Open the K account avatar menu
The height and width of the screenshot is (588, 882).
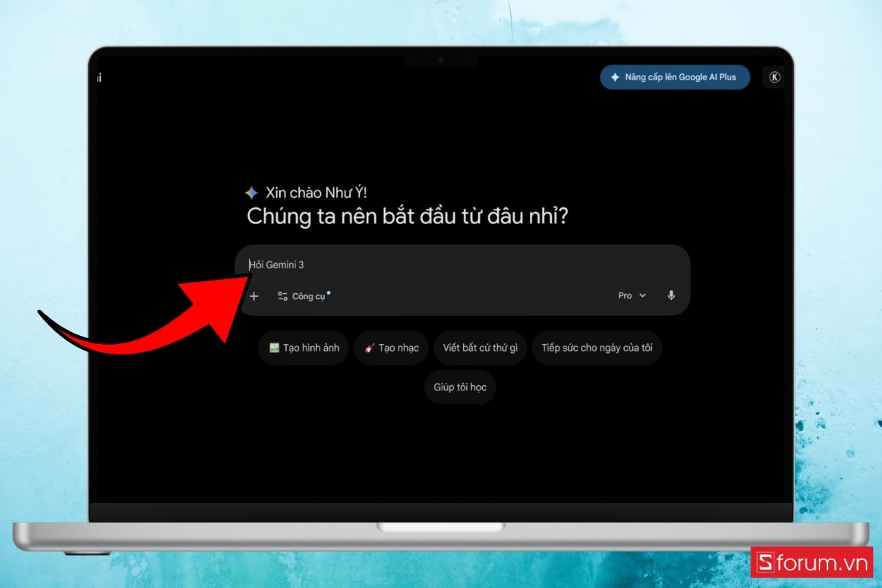pos(774,77)
